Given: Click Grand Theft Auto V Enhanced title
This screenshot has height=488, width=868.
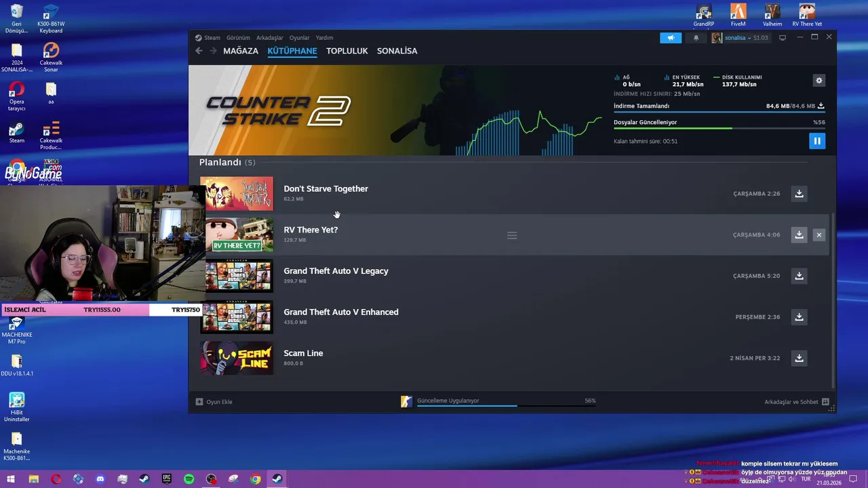Looking at the screenshot, I should [x=340, y=312].
